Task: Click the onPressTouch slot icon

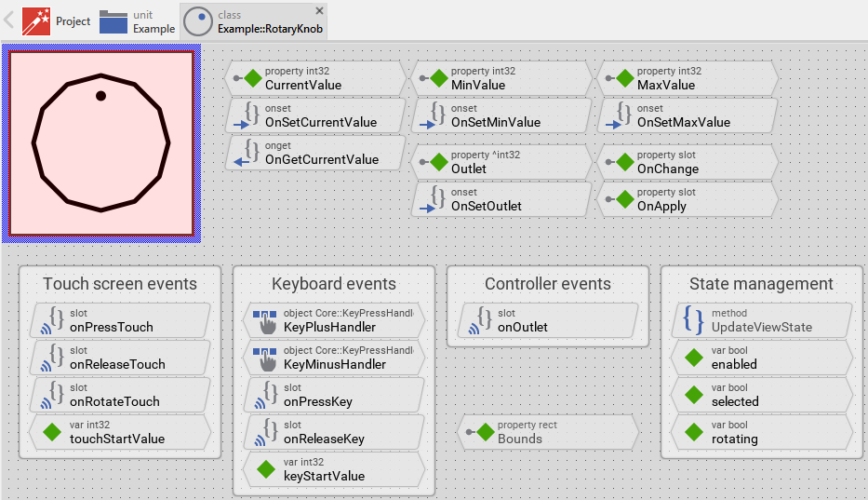Action: (53, 320)
